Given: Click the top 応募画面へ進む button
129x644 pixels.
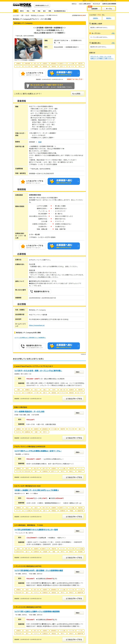Looking at the screenshot, I should 64,73.
